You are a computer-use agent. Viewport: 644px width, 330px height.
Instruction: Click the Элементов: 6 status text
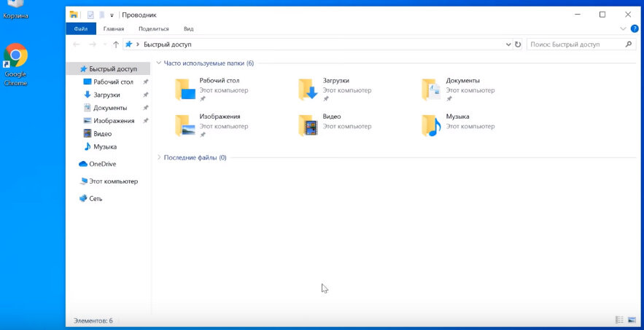93,321
